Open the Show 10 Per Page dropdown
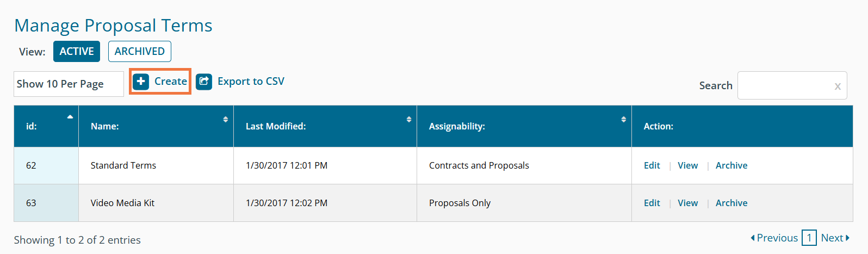Screen dimensions: 868x254 69,84
